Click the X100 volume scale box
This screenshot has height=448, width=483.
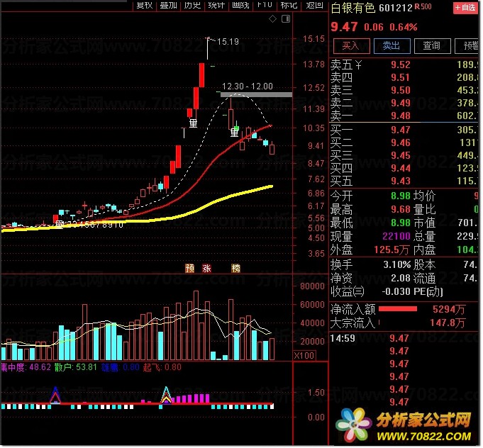coord(304,356)
